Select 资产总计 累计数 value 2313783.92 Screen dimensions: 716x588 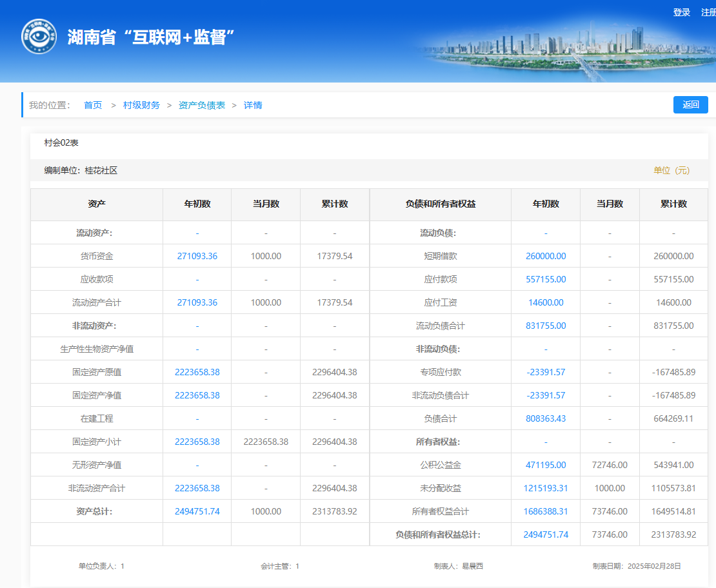[x=335, y=511]
